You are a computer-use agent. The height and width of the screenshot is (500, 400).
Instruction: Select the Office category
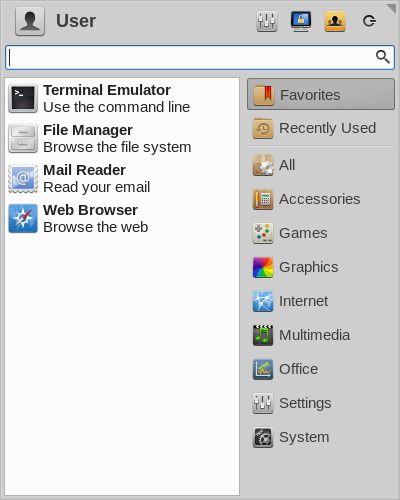click(x=321, y=369)
